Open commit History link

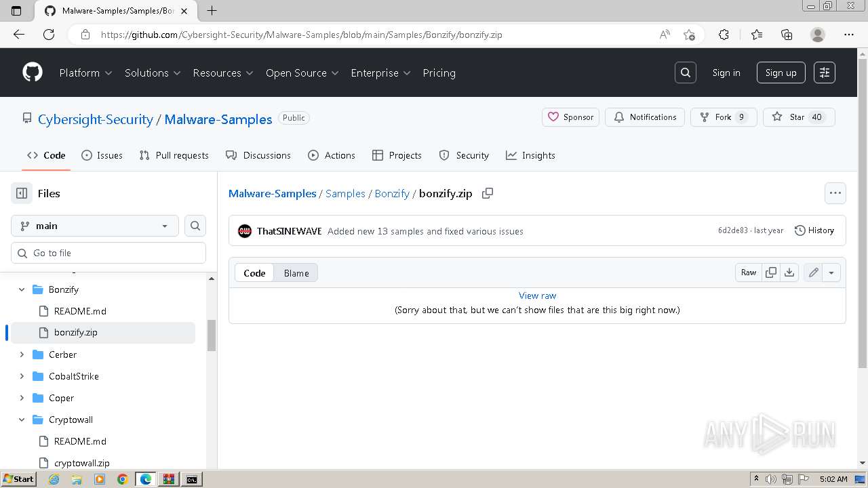click(814, 230)
